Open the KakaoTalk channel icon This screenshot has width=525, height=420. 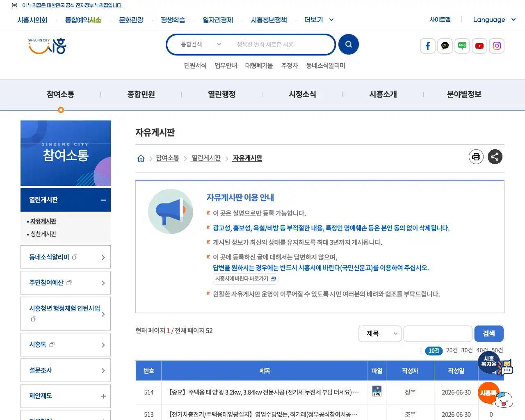point(445,46)
